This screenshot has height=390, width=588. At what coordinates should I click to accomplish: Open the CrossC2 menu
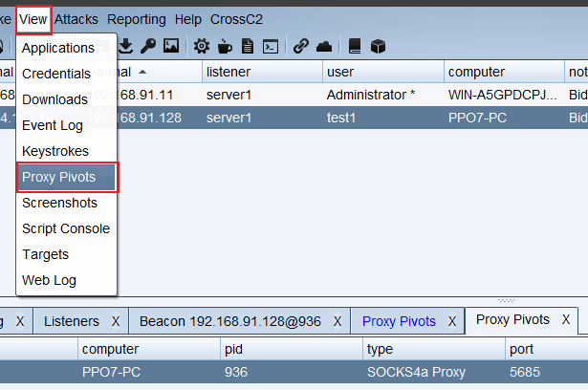236,19
